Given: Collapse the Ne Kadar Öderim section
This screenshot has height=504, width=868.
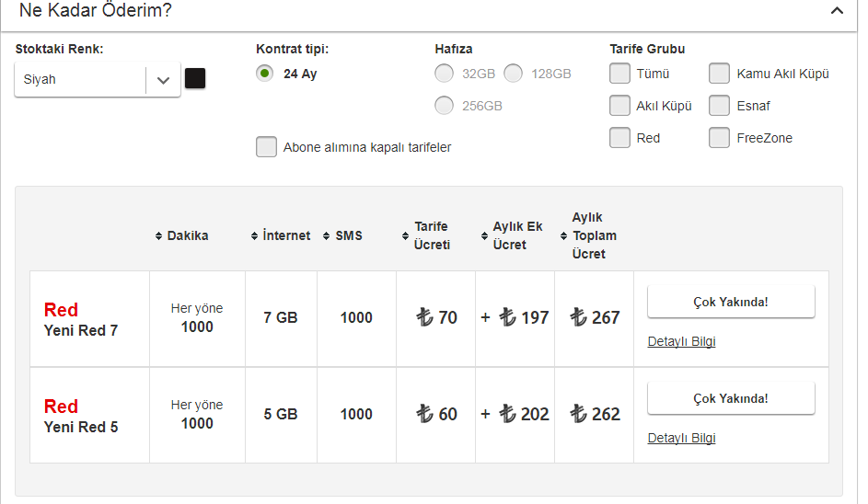Looking at the screenshot, I should click(x=836, y=11).
